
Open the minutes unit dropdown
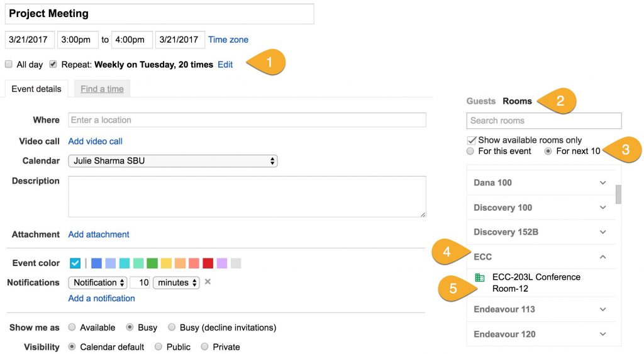[176, 283]
